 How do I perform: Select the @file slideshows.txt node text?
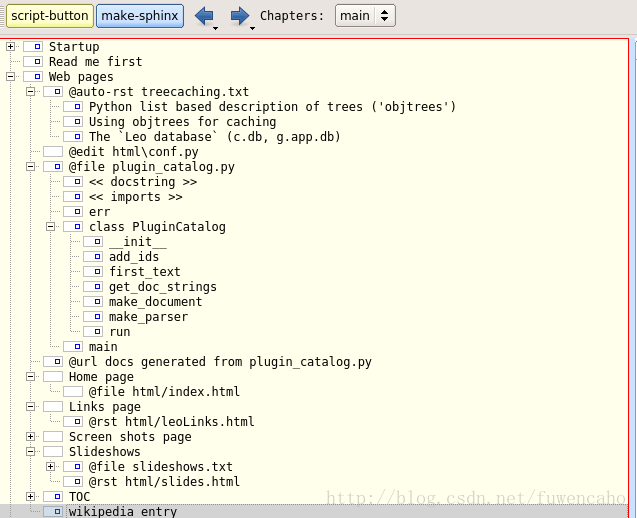coord(160,466)
